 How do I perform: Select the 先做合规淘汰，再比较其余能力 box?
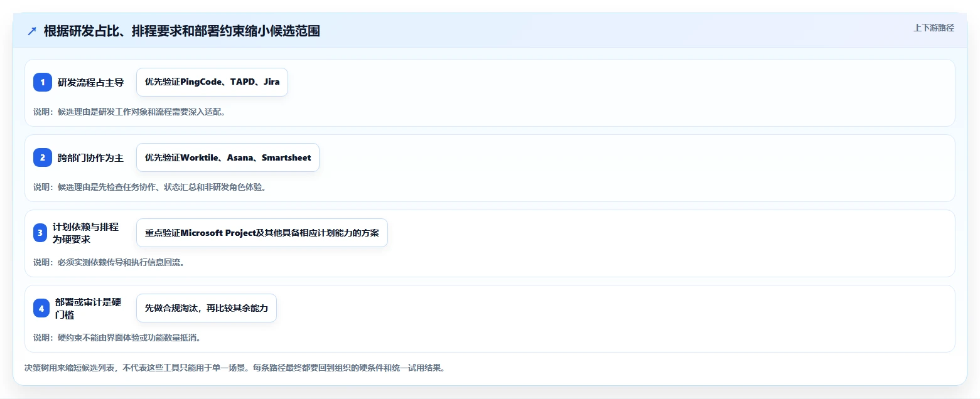click(207, 308)
